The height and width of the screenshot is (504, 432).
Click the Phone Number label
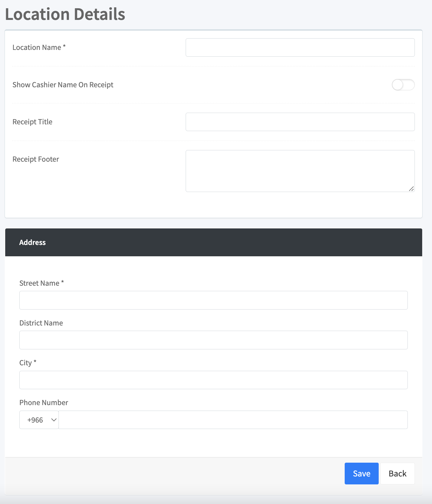pyautogui.click(x=44, y=403)
